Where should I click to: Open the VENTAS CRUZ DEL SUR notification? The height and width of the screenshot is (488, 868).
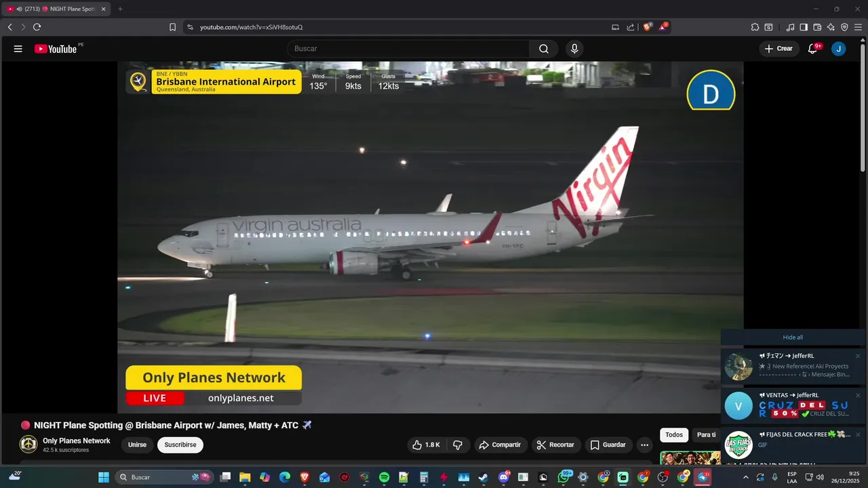[793, 405]
